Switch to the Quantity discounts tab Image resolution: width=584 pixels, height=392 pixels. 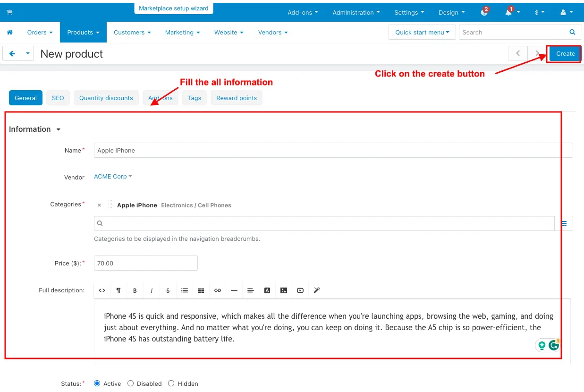106,98
